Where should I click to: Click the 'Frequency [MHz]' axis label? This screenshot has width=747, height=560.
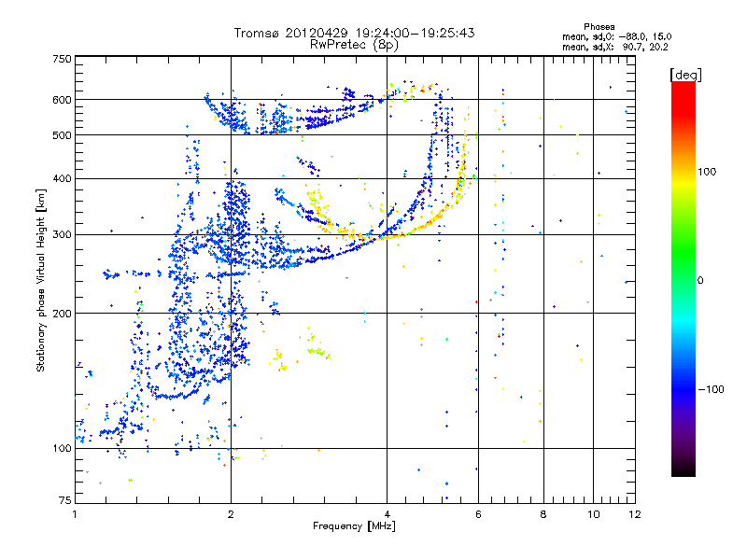click(x=354, y=526)
